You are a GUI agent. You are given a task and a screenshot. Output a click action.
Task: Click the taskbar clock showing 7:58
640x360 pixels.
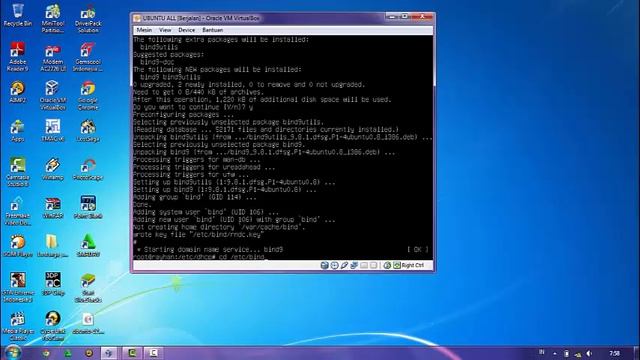(x=614, y=353)
